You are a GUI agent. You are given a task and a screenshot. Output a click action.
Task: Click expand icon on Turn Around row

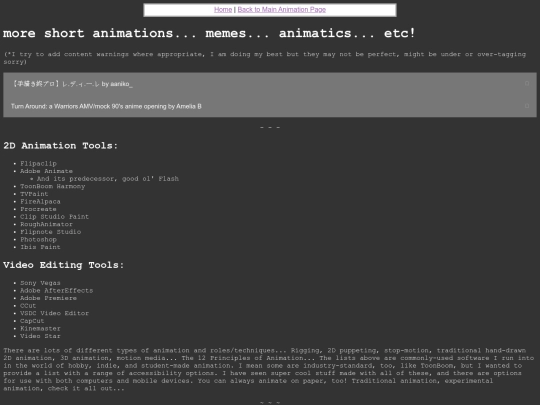(x=527, y=106)
